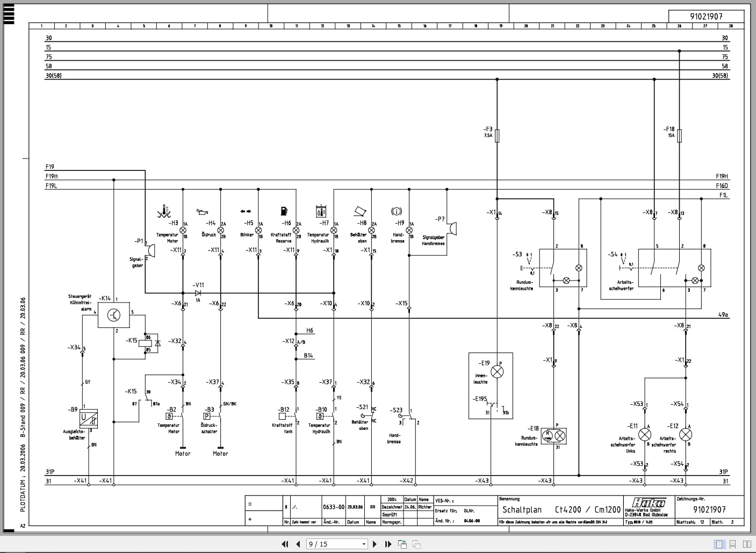Enable single page view mode
Viewport: 756px width, 553px height.
click(720, 544)
